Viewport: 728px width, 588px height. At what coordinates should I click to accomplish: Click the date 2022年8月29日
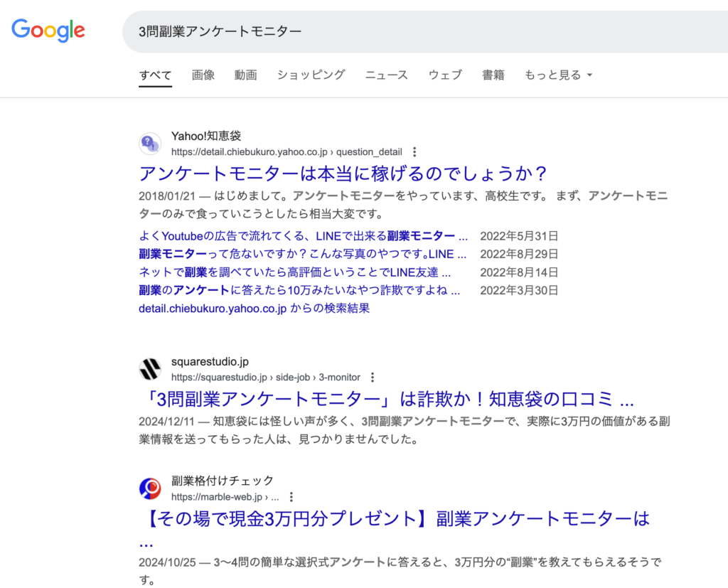click(x=519, y=254)
